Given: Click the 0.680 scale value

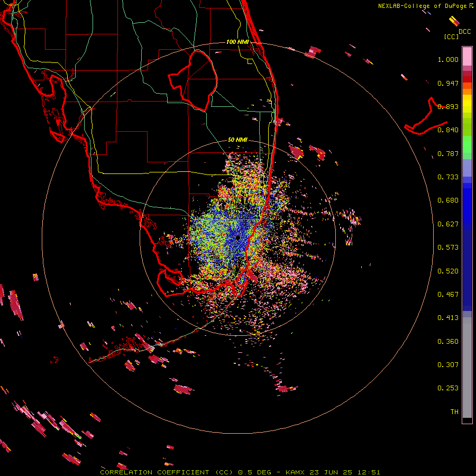Looking at the screenshot, I should point(448,200).
